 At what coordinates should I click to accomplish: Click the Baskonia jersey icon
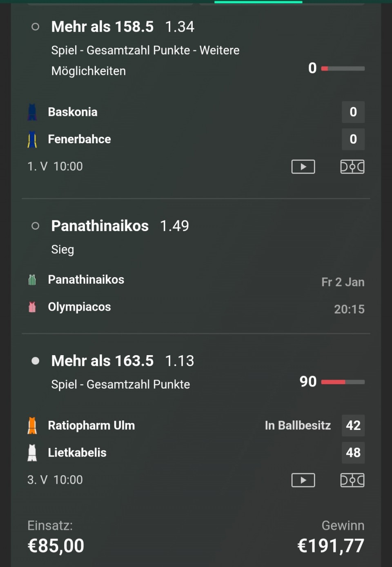coord(32,112)
